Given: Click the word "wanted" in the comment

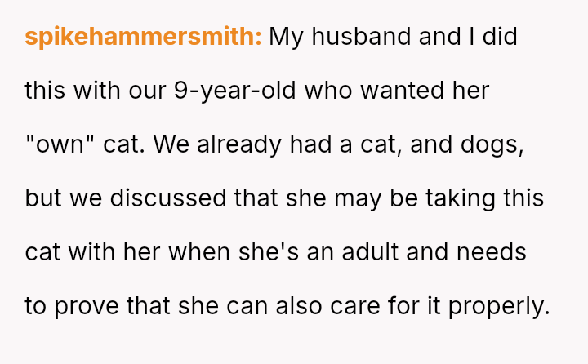Looking at the screenshot, I should click(400, 91).
